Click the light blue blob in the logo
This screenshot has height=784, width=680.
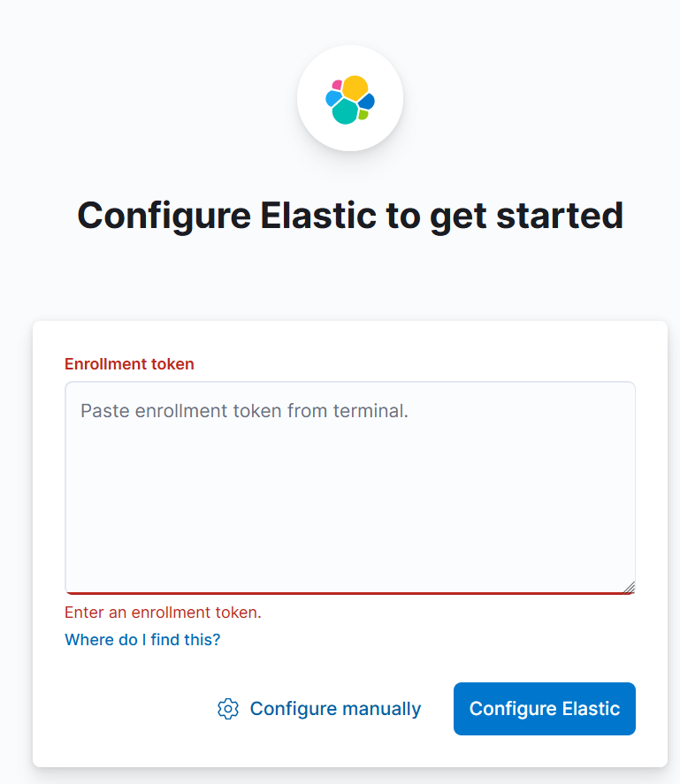point(332,98)
